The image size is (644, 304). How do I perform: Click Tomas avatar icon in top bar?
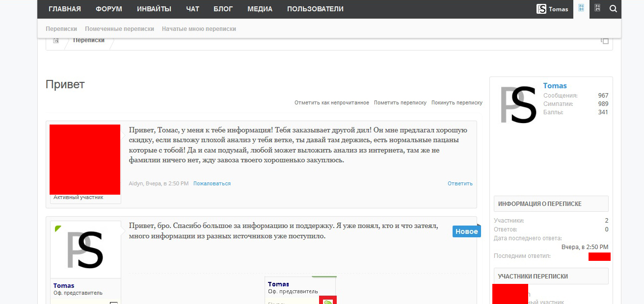coord(541,9)
